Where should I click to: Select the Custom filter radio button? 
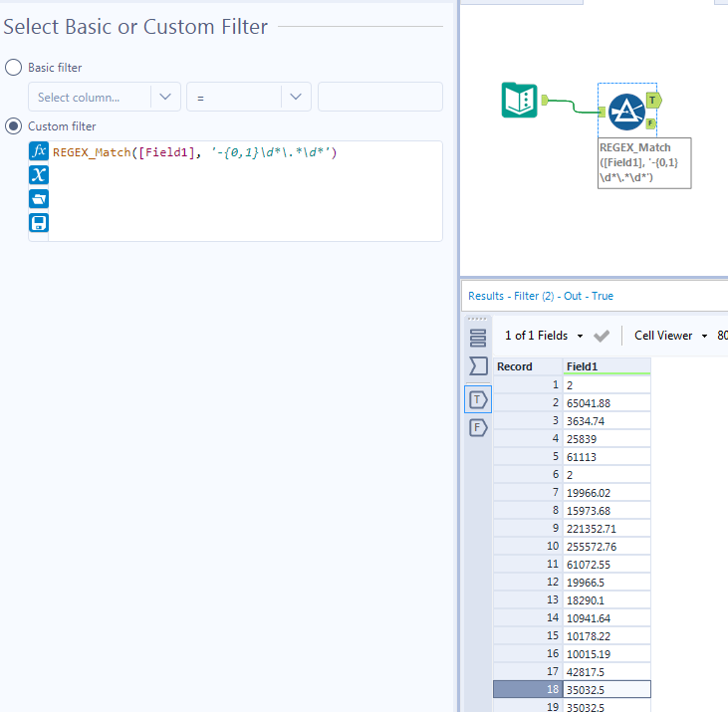point(14,126)
